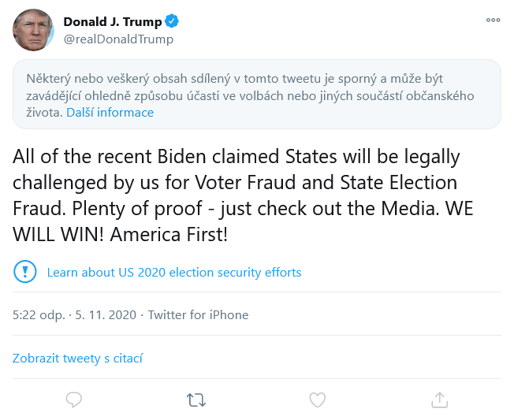Retweet using the arrows icon
Screen dimensions: 514x420
coord(196,400)
